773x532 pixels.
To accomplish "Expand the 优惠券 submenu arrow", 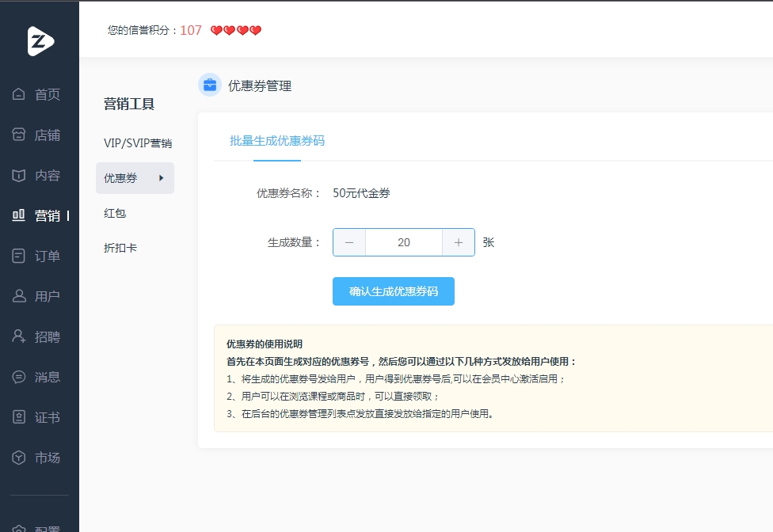I will pos(162,178).
